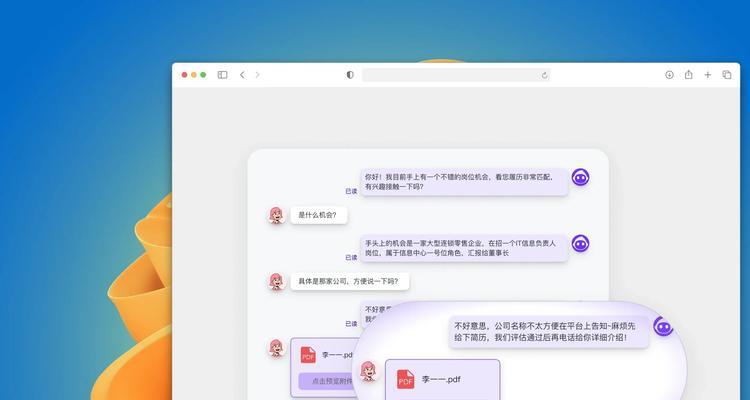
Task: Click the recruiter avatar in magnified bubble
Action: (x=663, y=326)
